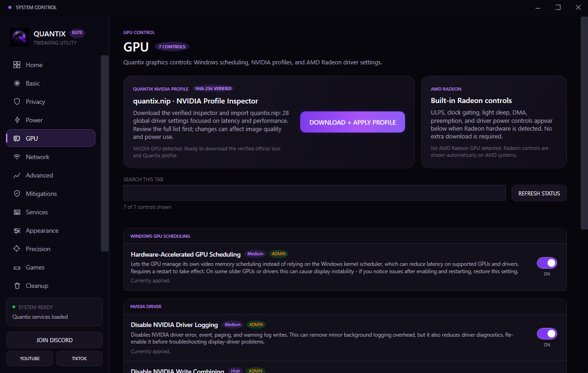Screen dimensions: 588x373
Task: Open Privacy using its shield icon
Action: [17, 102]
